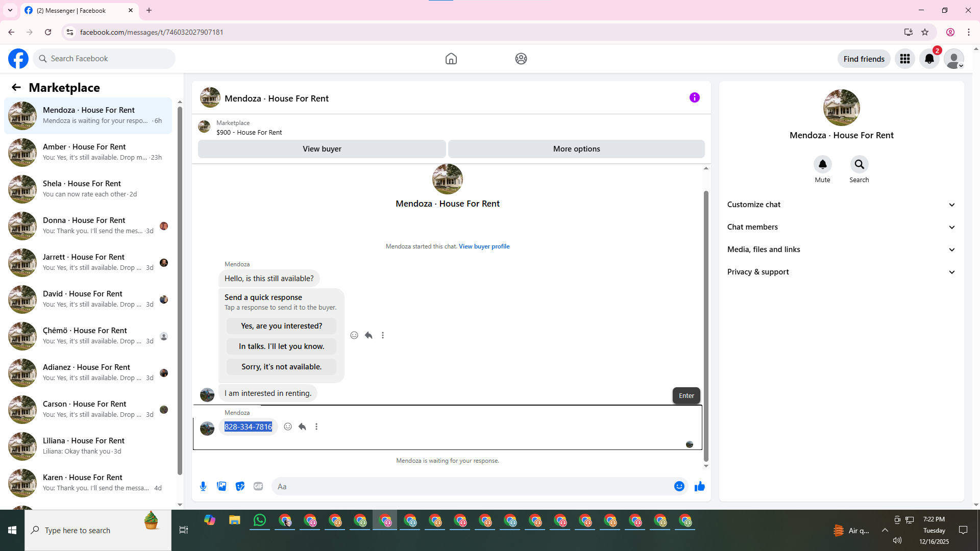Open the Jarrett · House For Rent chat

tap(88, 262)
